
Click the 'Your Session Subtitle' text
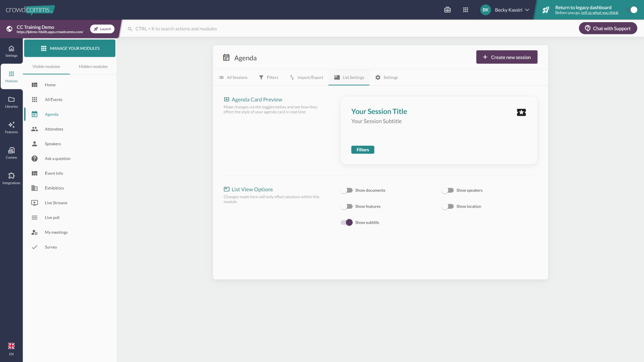(x=376, y=121)
